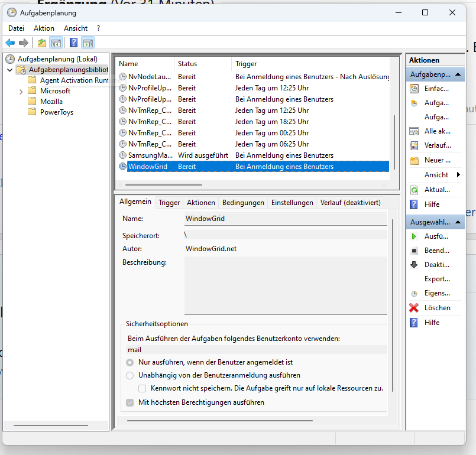
Task: Collapse the Ausgewähl... actions section
Action: click(x=458, y=222)
